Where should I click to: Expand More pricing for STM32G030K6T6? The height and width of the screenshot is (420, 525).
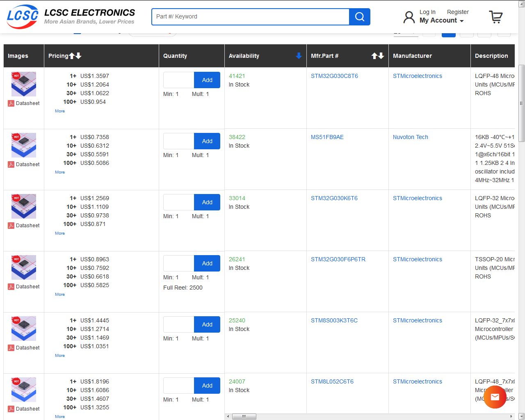(x=60, y=233)
